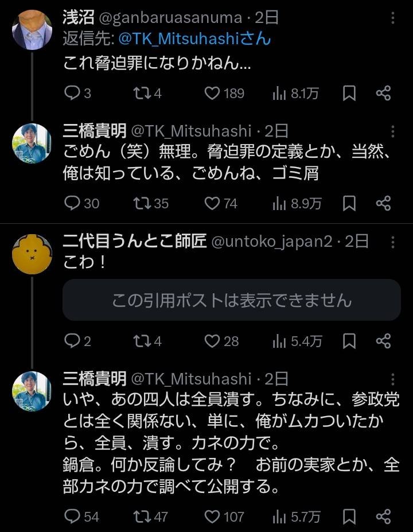Image resolution: width=413 pixels, height=532 pixels.
Task: Open more options on 二代目うんとこ師匠's post
Action: (393, 242)
